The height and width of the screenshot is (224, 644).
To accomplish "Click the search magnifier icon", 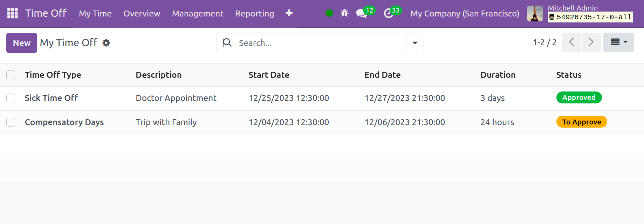I will (x=227, y=43).
